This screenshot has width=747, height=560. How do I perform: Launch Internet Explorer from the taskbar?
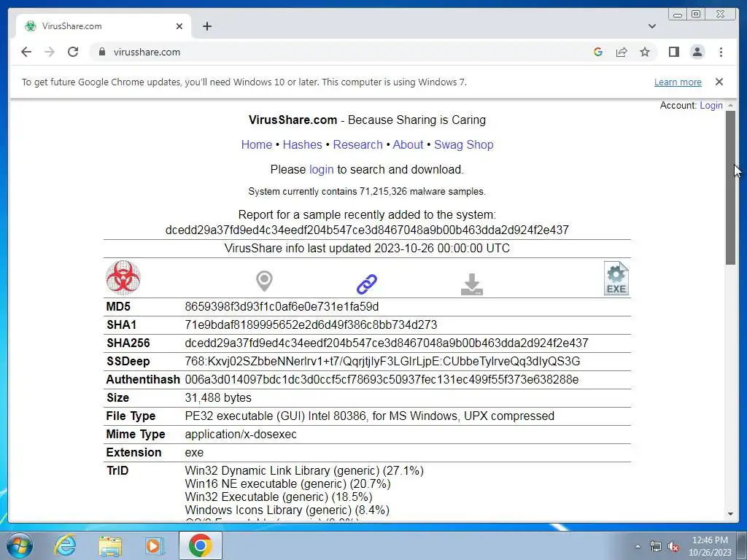[65, 545]
